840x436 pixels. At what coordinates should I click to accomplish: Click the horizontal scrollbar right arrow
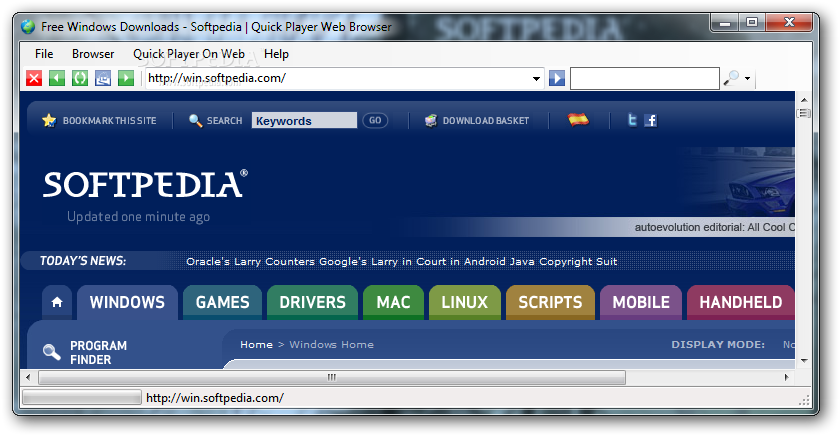[786, 377]
